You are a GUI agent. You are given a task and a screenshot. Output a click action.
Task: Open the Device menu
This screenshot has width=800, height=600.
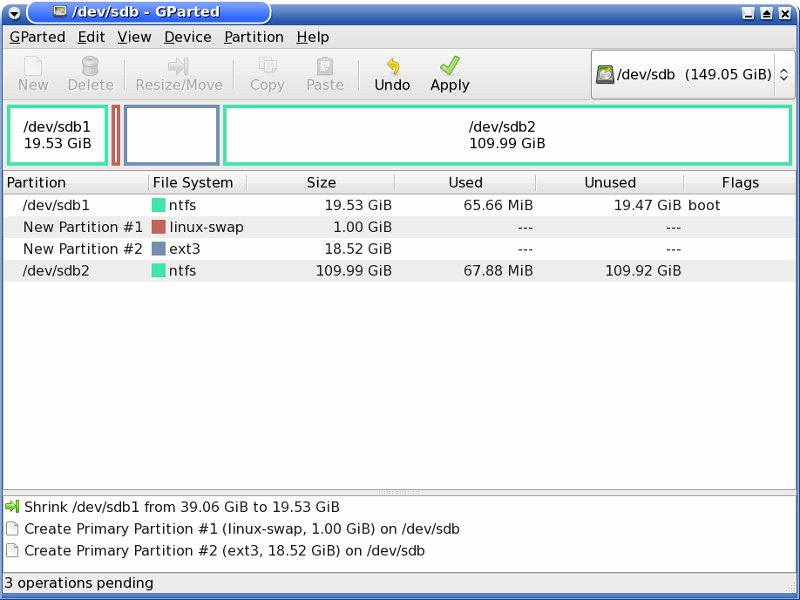click(x=187, y=37)
